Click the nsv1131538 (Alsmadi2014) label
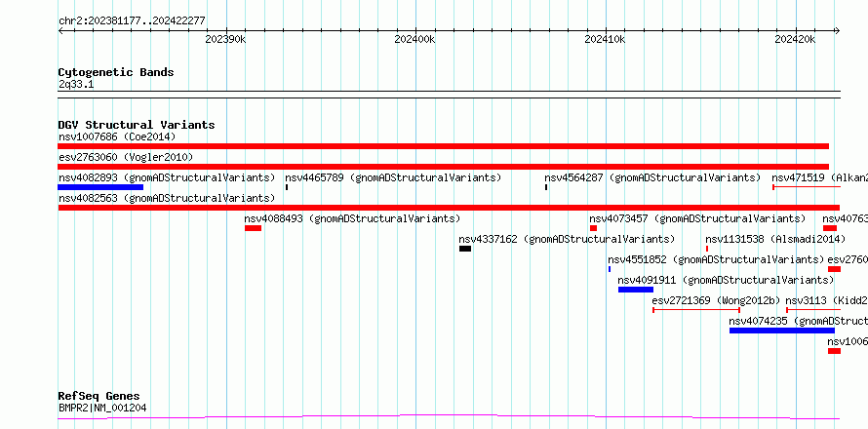 pos(775,239)
